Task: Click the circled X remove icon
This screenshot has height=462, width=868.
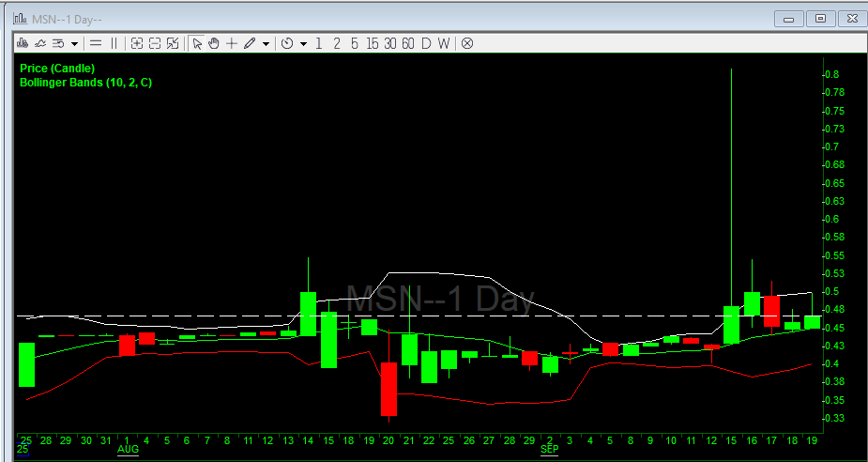Action: pos(466,43)
